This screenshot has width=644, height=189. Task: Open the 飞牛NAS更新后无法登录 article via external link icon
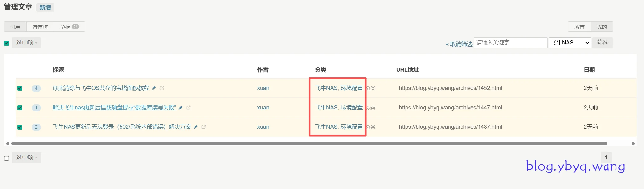(x=204, y=127)
